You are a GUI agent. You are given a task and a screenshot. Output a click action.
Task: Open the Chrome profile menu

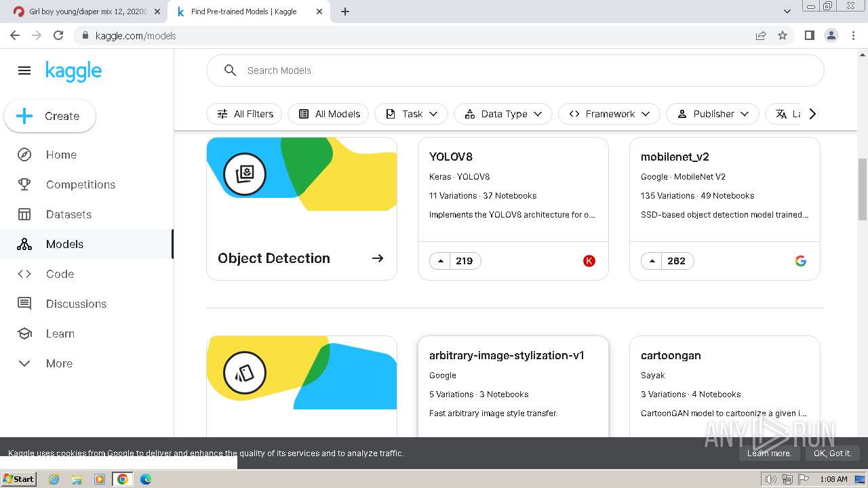[x=831, y=35]
